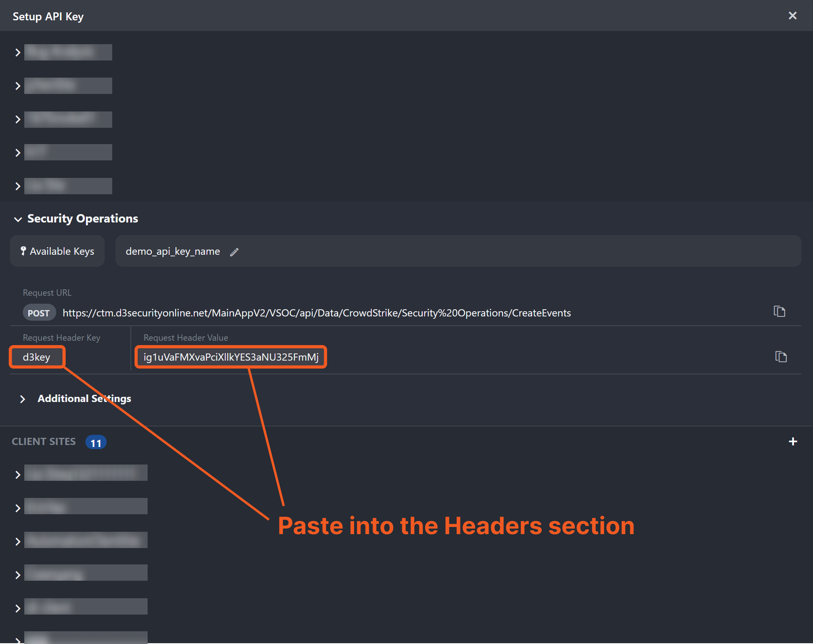Copy the Request URL with copy icon
The width and height of the screenshot is (813, 644).
coord(779,312)
